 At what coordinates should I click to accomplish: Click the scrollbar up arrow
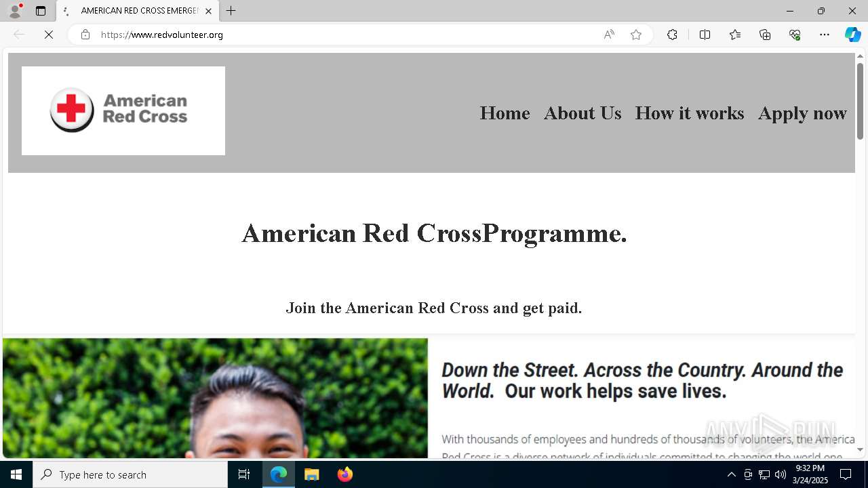[860, 56]
